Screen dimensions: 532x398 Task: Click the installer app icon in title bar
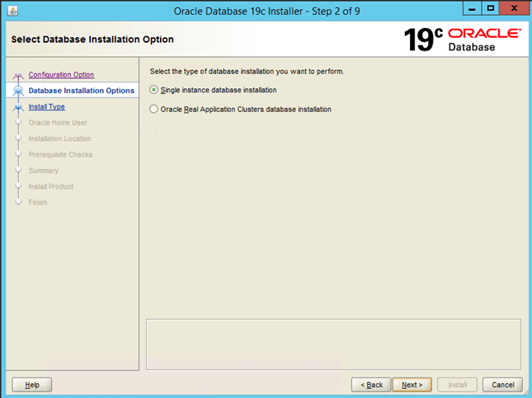pos(10,10)
